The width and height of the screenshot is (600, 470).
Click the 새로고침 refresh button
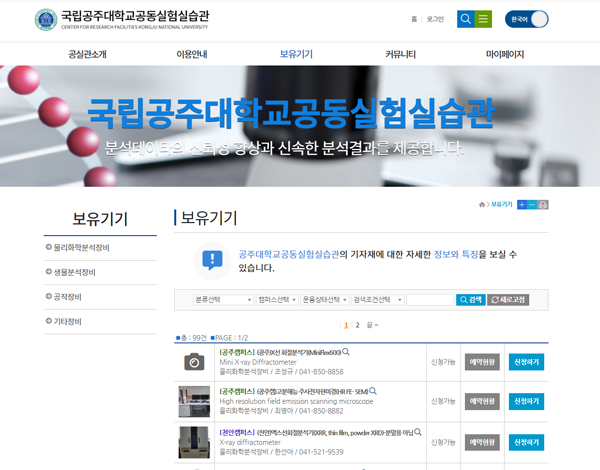508,300
